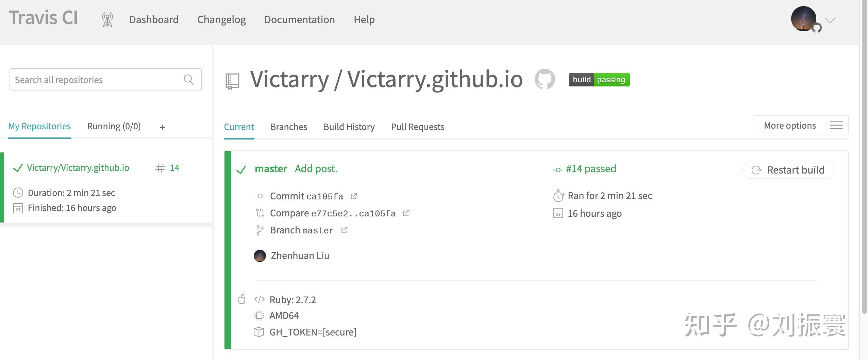Click the commit icon beside Commit ca105fa
The width and height of the screenshot is (868, 360).
point(260,196)
